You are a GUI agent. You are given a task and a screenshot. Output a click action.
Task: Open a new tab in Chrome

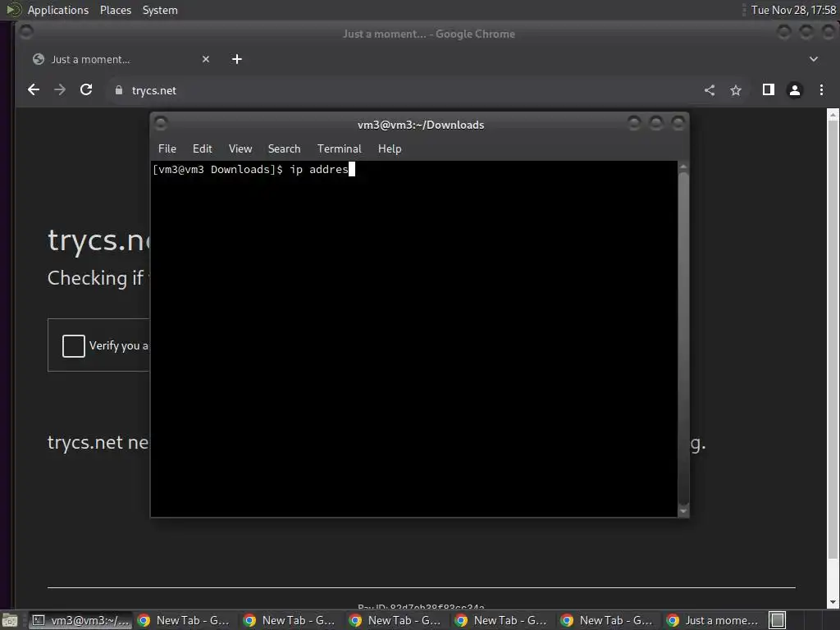237,59
